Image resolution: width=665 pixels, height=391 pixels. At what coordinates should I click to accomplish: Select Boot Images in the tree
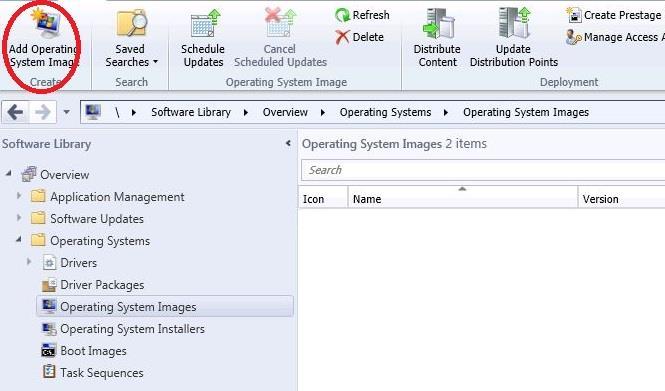coord(93,351)
